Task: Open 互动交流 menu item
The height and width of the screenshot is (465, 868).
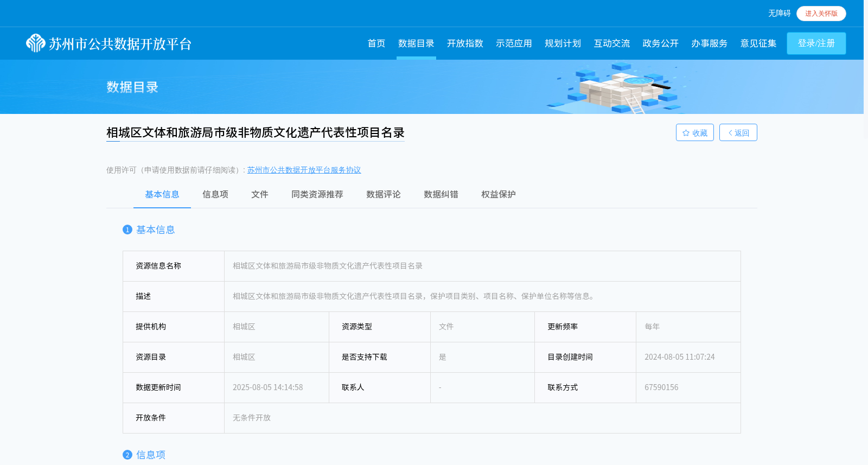Action: [x=611, y=43]
